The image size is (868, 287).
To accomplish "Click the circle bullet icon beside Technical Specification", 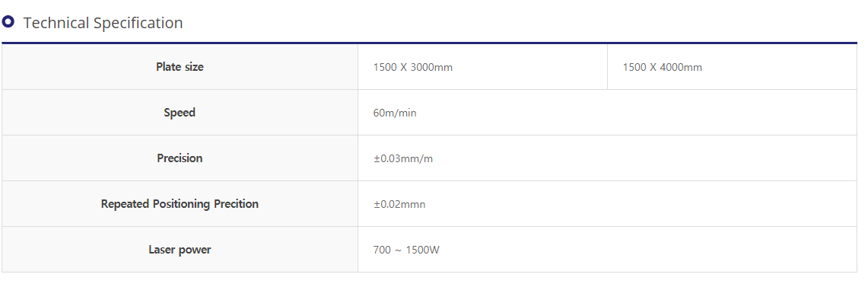I will click(8, 21).
